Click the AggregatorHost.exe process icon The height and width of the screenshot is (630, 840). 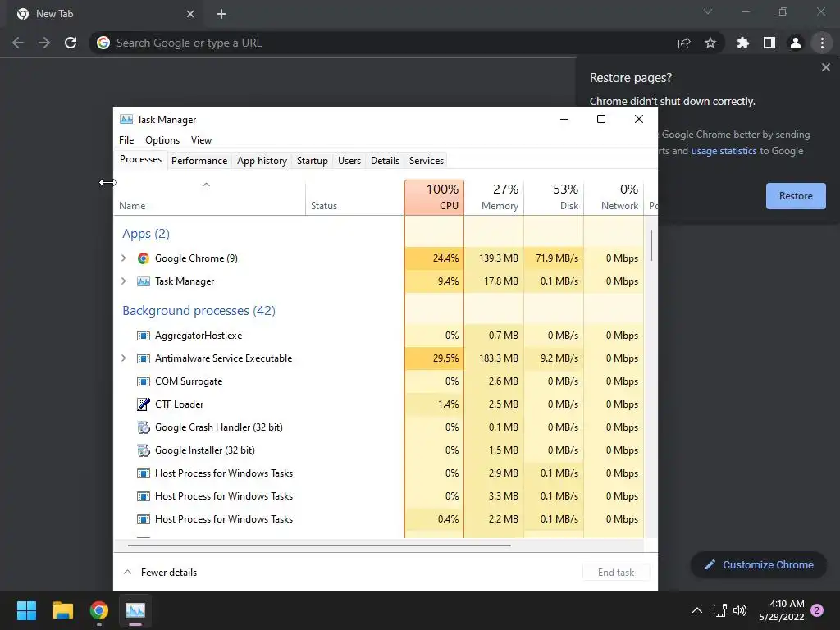point(143,336)
